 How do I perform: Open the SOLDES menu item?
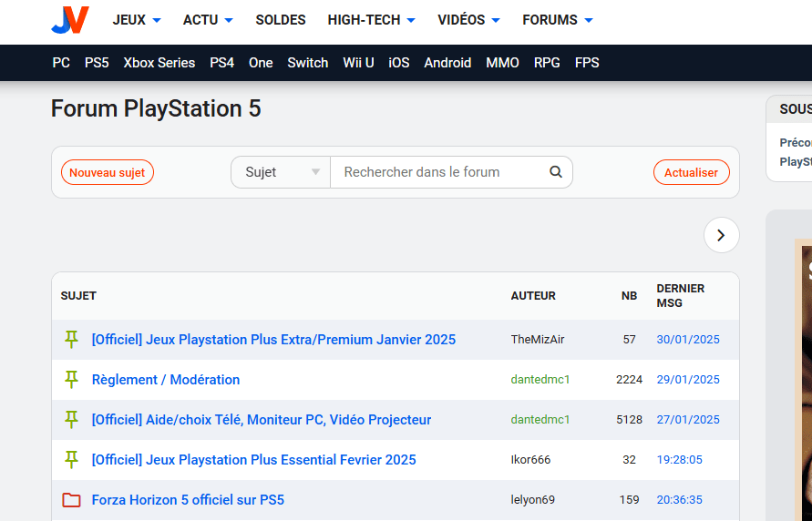pyautogui.click(x=281, y=20)
